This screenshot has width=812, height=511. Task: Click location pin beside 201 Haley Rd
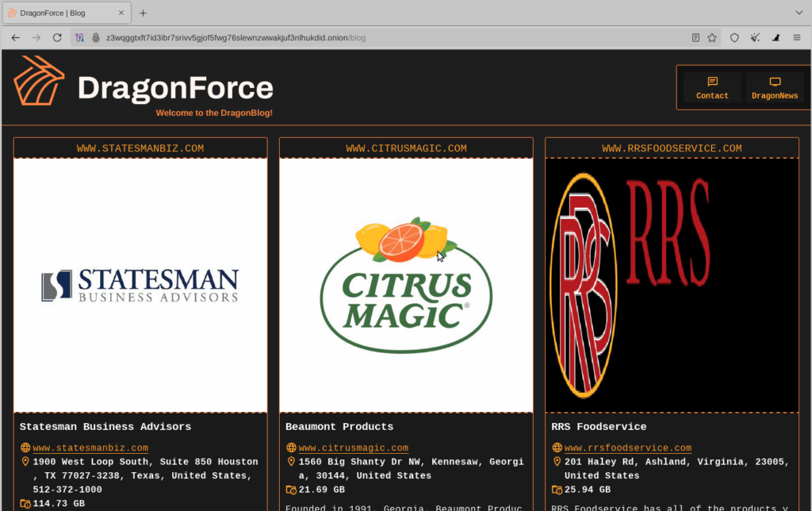point(557,461)
